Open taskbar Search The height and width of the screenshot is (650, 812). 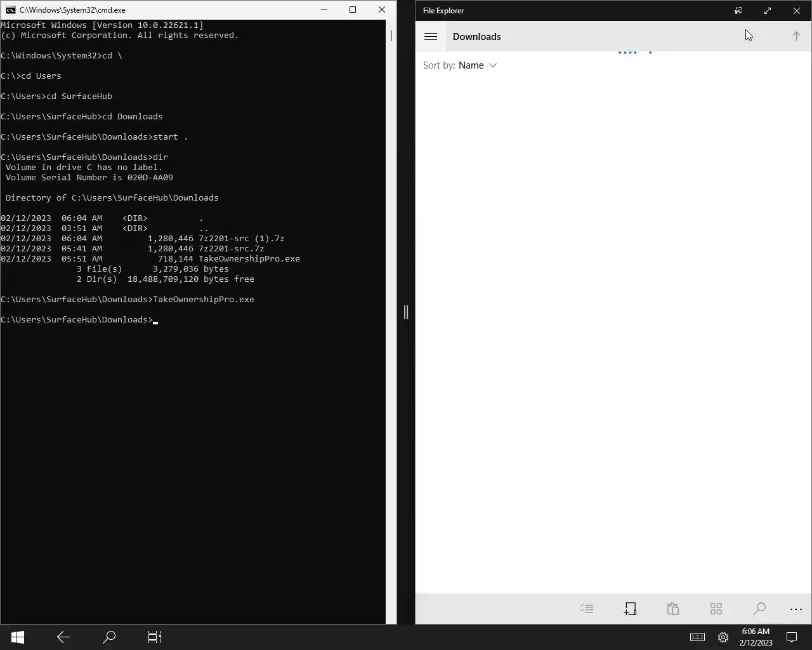pyautogui.click(x=109, y=637)
